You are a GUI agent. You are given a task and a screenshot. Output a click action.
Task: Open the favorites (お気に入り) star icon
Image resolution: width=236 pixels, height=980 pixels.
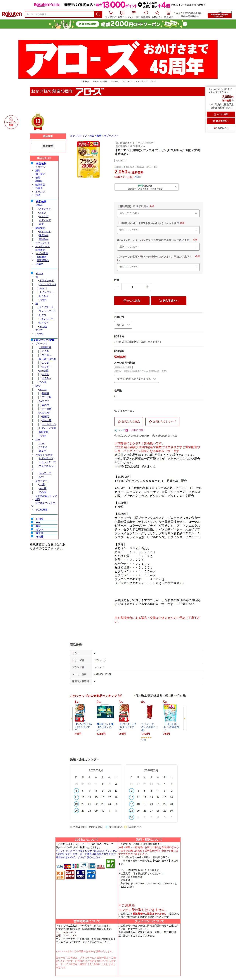[x=157, y=15]
